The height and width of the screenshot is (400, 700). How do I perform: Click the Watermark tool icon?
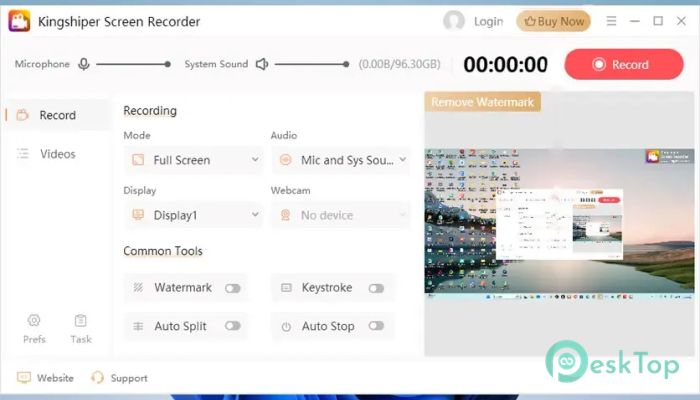tap(138, 288)
